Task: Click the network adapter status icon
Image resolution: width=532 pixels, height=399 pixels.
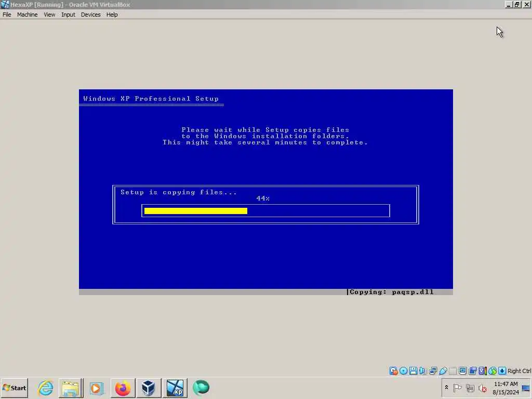Action: point(433,371)
